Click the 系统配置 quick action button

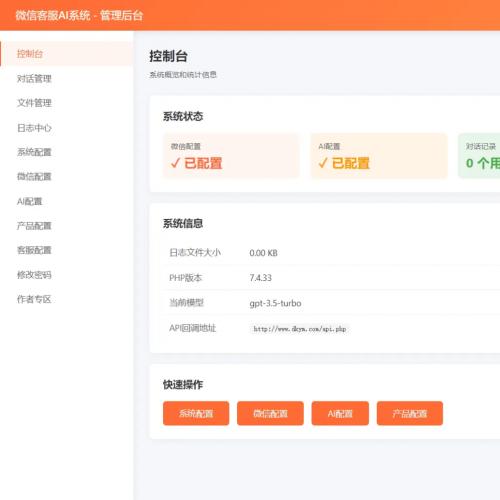tap(196, 413)
